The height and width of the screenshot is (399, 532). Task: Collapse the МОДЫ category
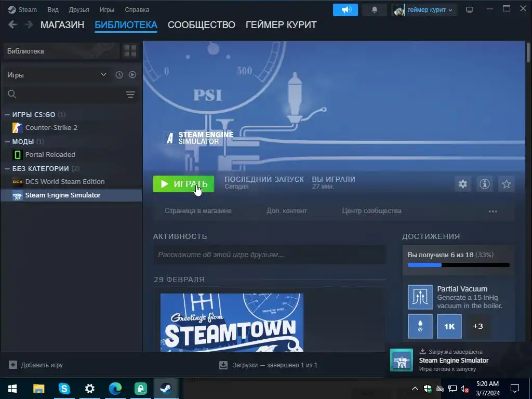(7, 141)
